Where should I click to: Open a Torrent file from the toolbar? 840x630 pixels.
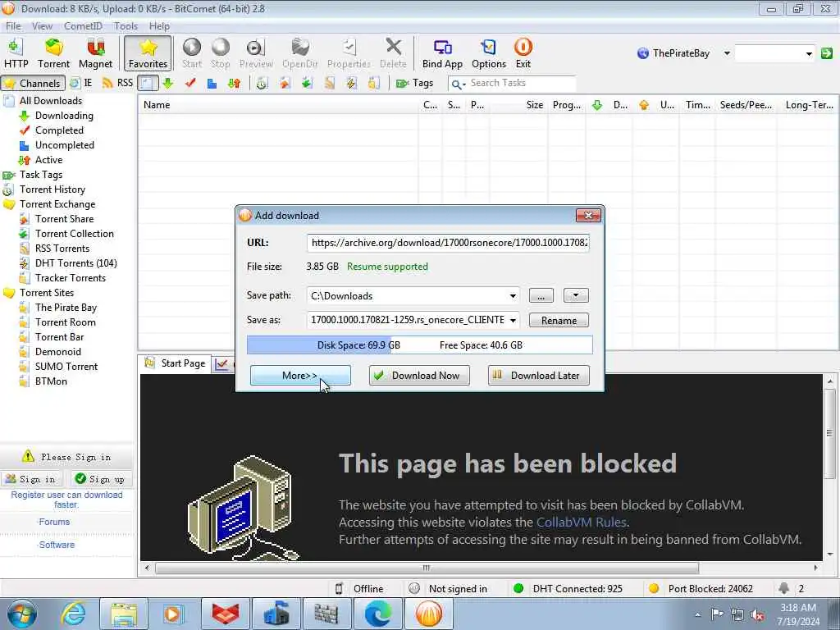click(x=53, y=53)
